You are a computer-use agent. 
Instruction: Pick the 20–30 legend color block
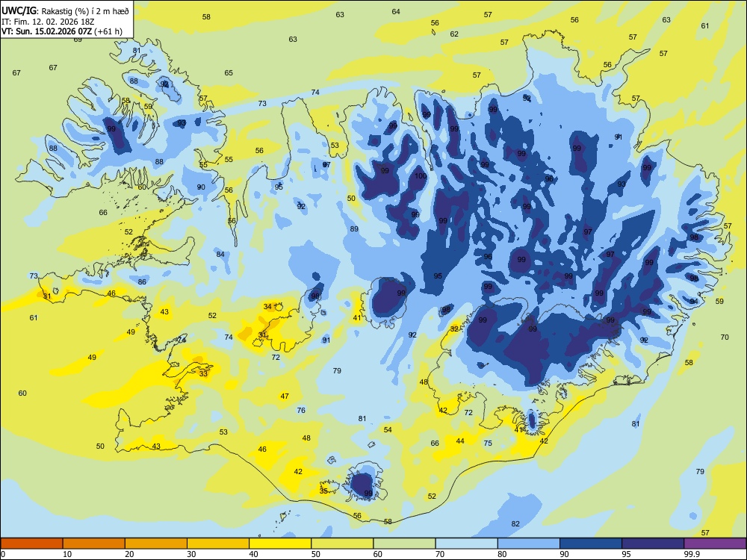(x=156, y=544)
